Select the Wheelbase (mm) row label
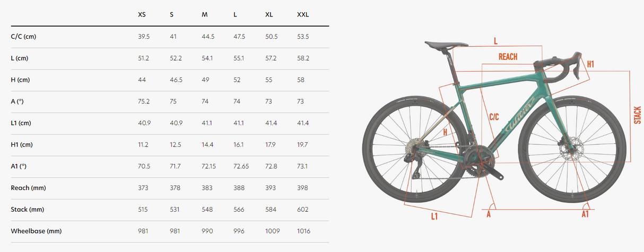This screenshot has height=252, width=644. click(36, 231)
